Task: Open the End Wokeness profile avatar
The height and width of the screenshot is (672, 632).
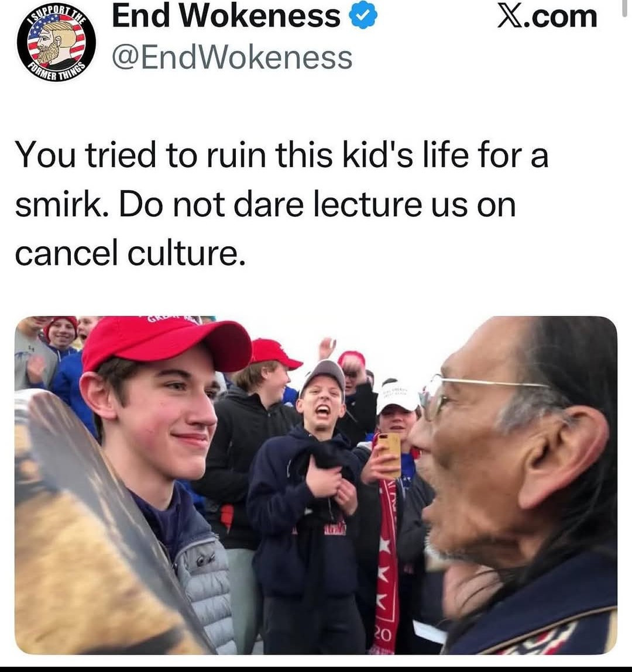Action: 56,43
